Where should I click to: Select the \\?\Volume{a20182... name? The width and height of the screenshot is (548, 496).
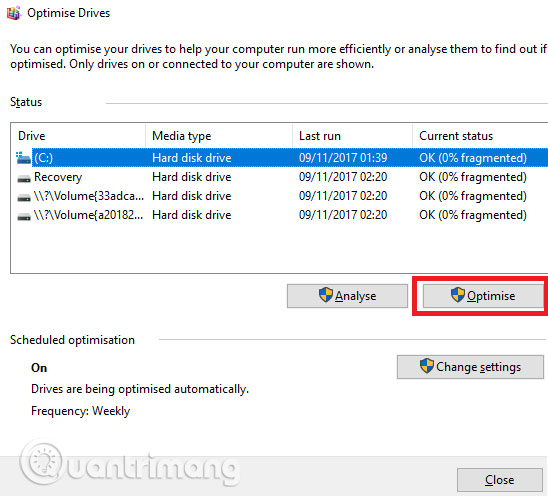pos(88,215)
